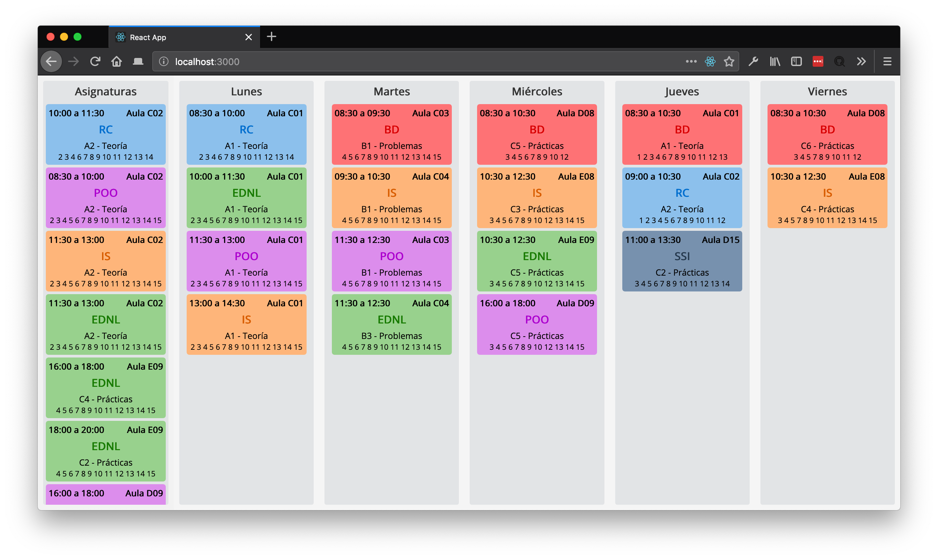Reload the current page
This screenshot has width=938, height=560.
pos(95,62)
